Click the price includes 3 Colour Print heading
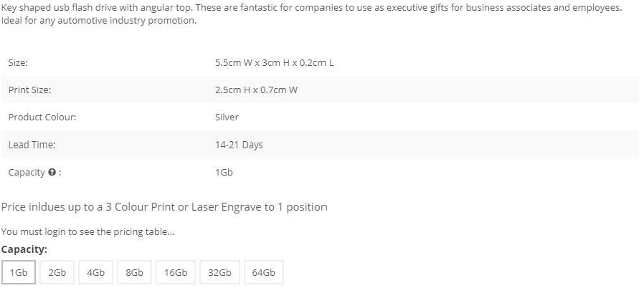The image size is (644, 288). pyautogui.click(x=164, y=207)
